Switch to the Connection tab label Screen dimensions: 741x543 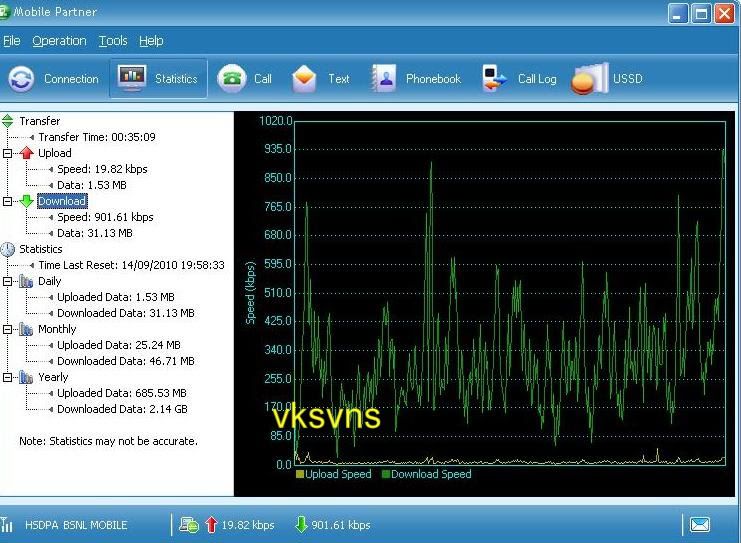click(x=71, y=78)
